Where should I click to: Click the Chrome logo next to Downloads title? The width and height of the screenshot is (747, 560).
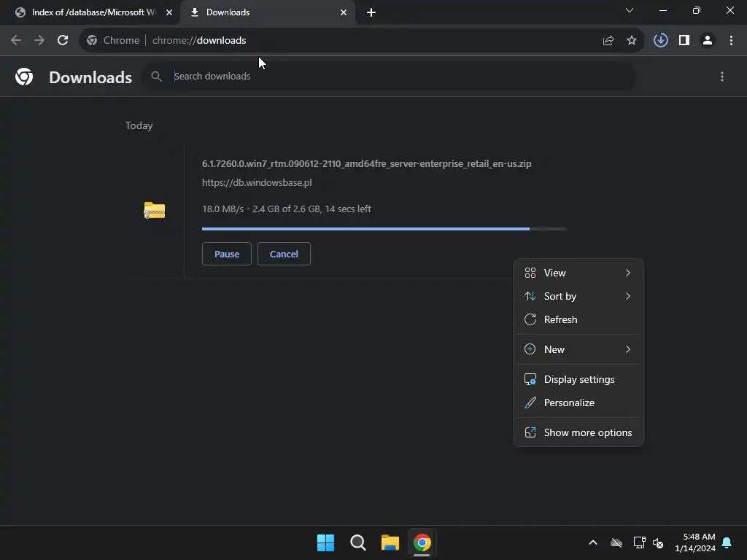(x=24, y=77)
